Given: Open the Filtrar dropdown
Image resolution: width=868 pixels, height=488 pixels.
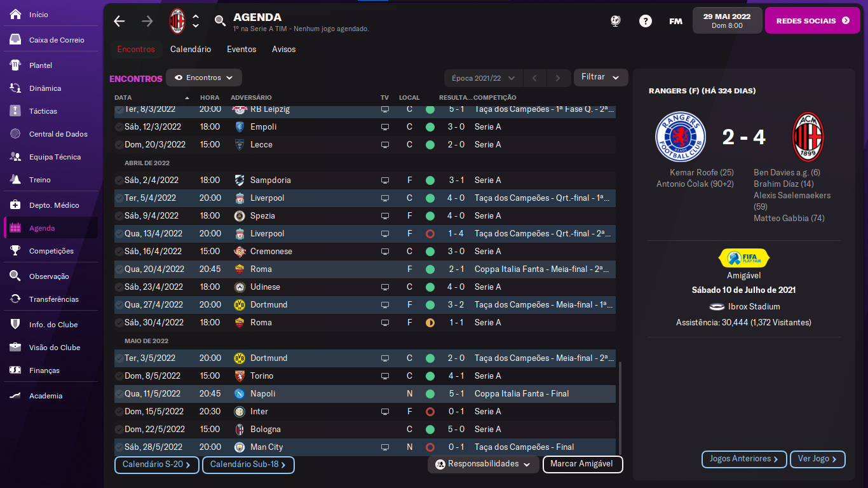Looking at the screenshot, I should pyautogui.click(x=600, y=77).
